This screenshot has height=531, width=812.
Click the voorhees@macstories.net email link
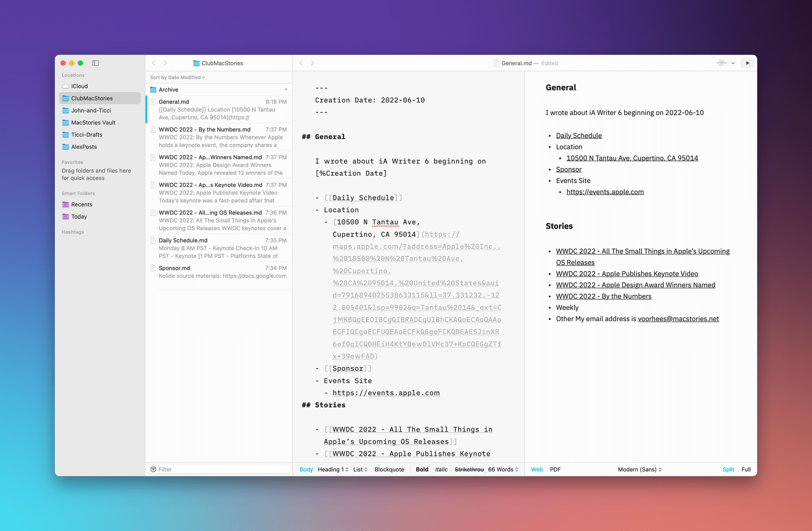678,319
